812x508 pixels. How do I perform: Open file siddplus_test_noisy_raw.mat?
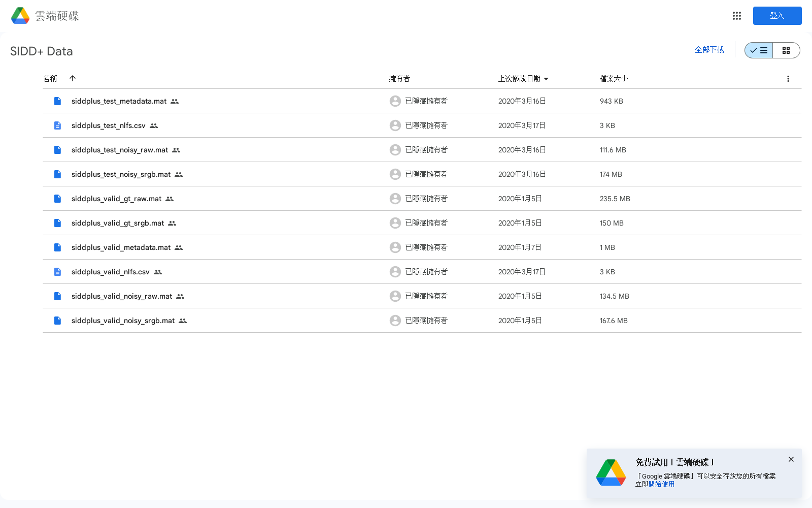[120, 150]
